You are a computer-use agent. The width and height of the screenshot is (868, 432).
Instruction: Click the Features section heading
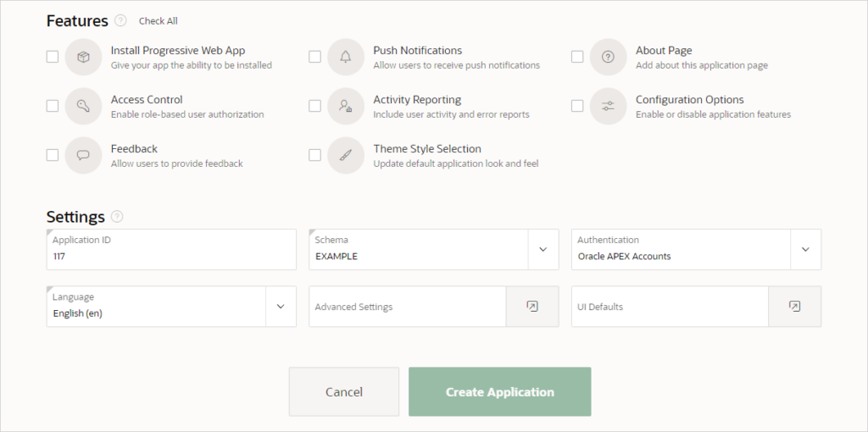coord(77,21)
